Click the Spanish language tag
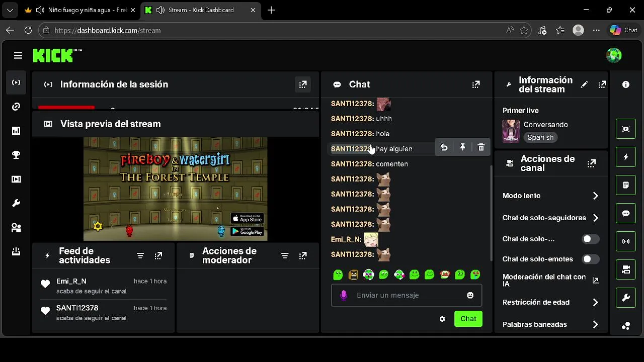The width and height of the screenshot is (644, 362). point(541,137)
